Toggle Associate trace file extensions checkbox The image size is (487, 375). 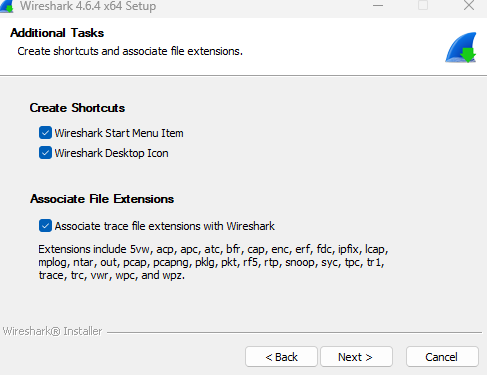point(45,226)
